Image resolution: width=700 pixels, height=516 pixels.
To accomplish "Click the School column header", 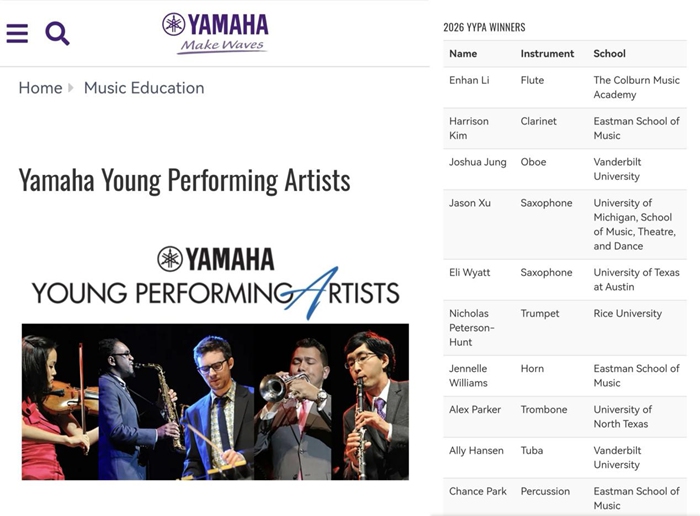I will [609, 54].
